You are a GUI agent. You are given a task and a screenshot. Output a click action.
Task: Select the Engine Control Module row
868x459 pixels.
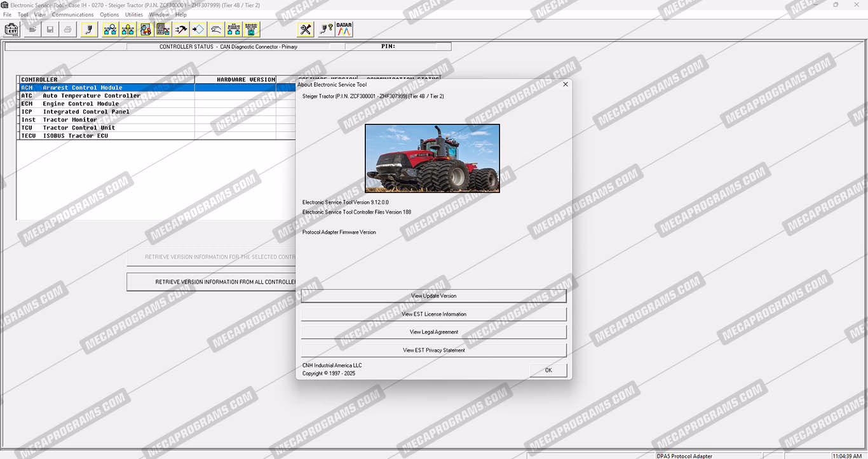[81, 103]
